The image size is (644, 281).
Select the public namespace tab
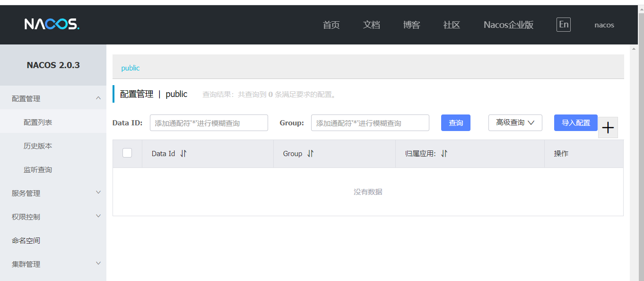coord(131,68)
